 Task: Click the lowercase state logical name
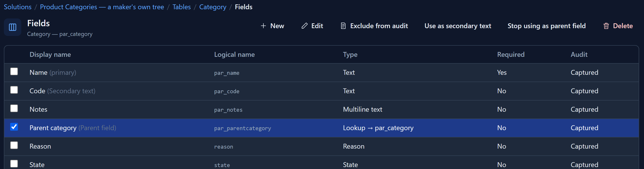222,165
